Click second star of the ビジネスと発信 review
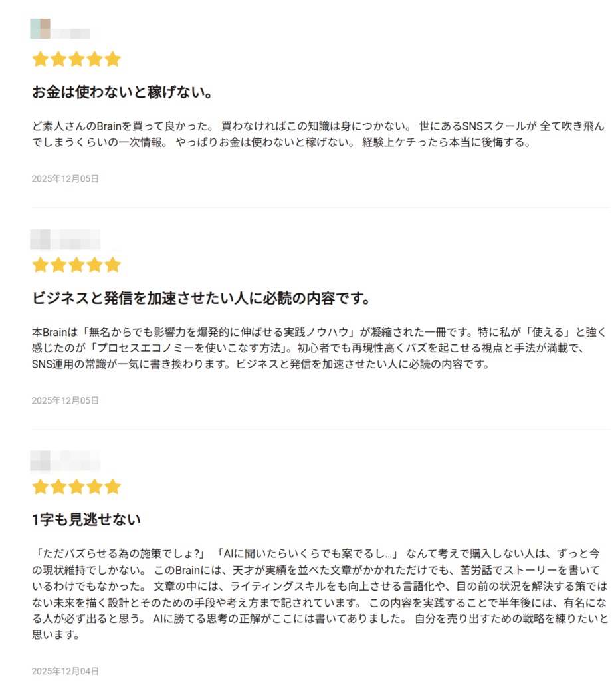The height and width of the screenshot is (681, 616). [58, 265]
